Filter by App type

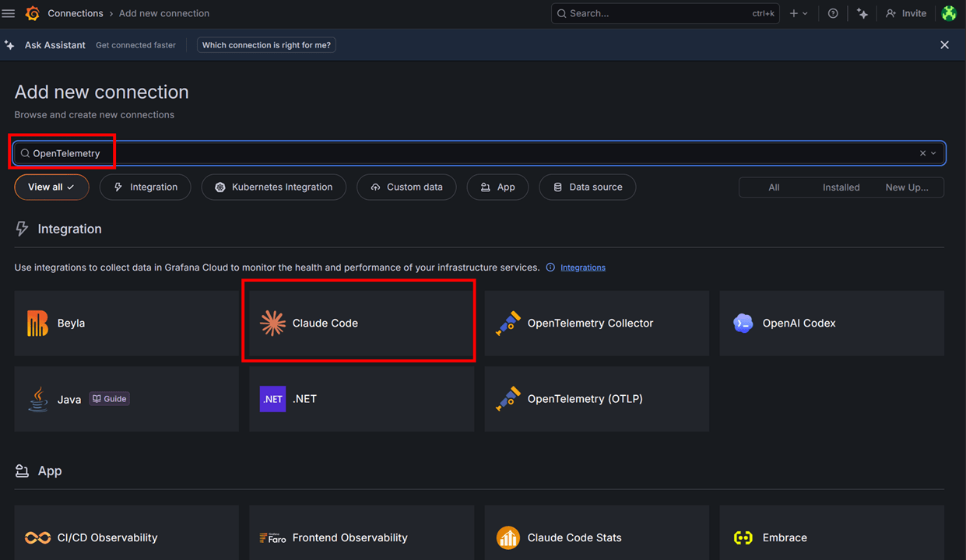pyautogui.click(x=497, y=187)
